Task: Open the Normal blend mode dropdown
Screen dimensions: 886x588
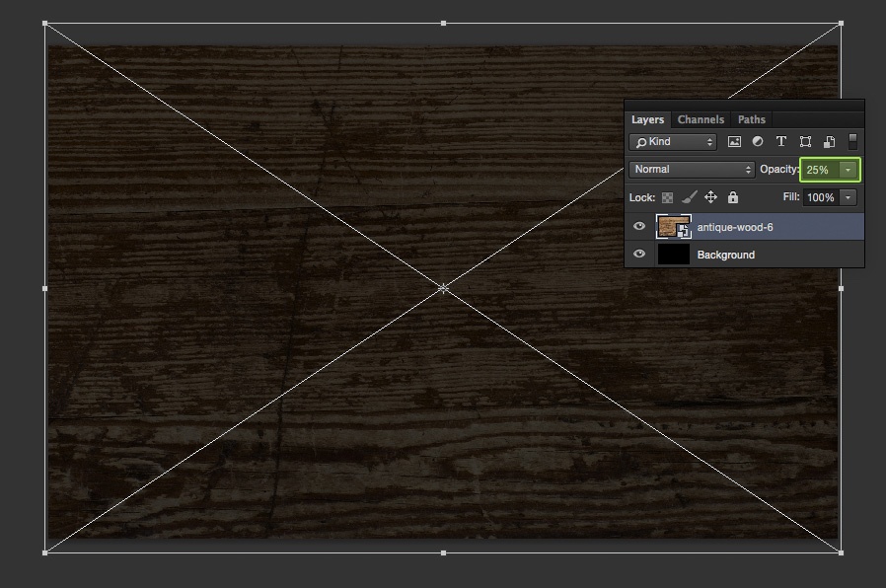Action: (x=692, y=170)
